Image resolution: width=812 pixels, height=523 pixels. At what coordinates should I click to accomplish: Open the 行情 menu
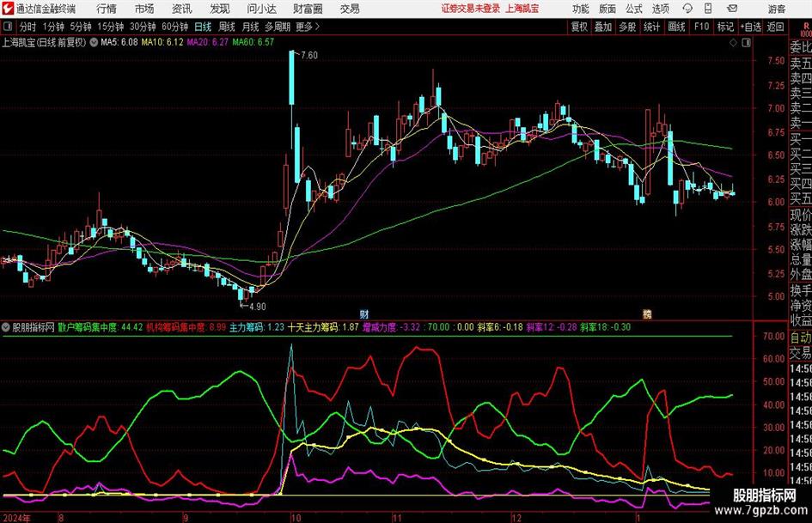pyautogui.click(x=107, y=9)
